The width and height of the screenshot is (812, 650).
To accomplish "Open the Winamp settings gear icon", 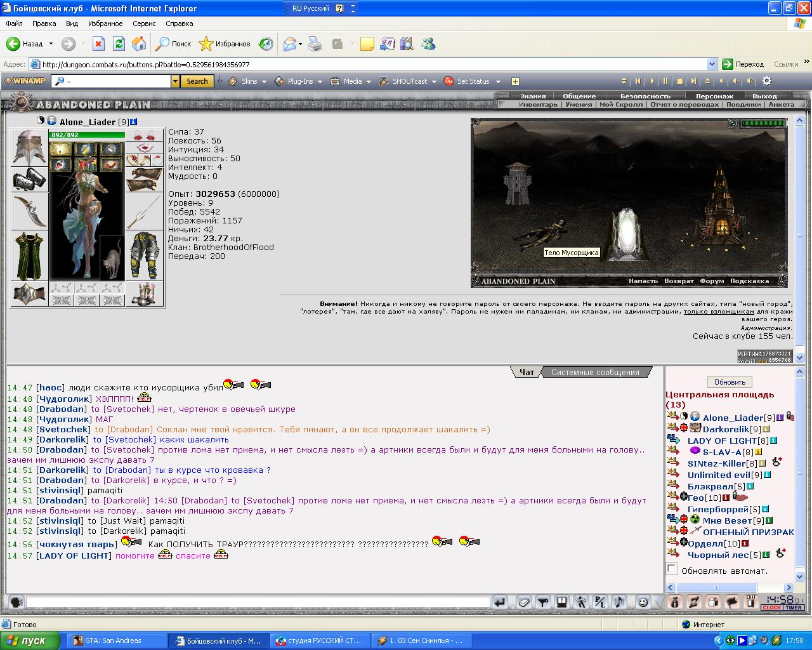I will (767, 81).
